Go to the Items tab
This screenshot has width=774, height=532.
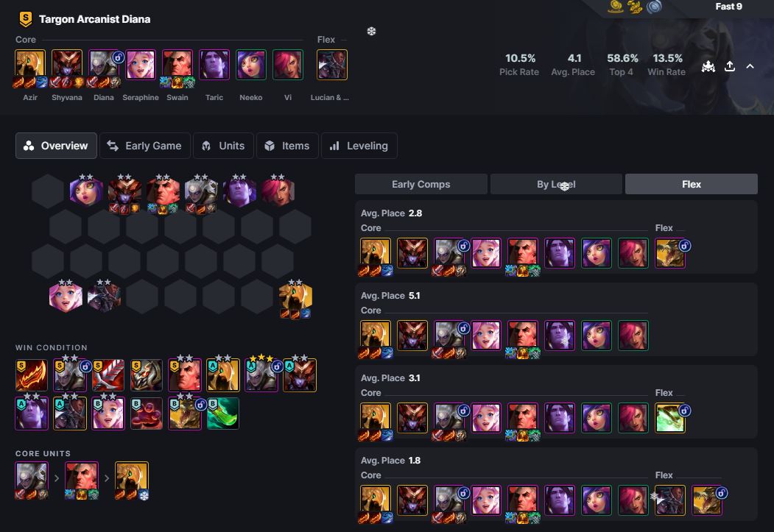286,146
